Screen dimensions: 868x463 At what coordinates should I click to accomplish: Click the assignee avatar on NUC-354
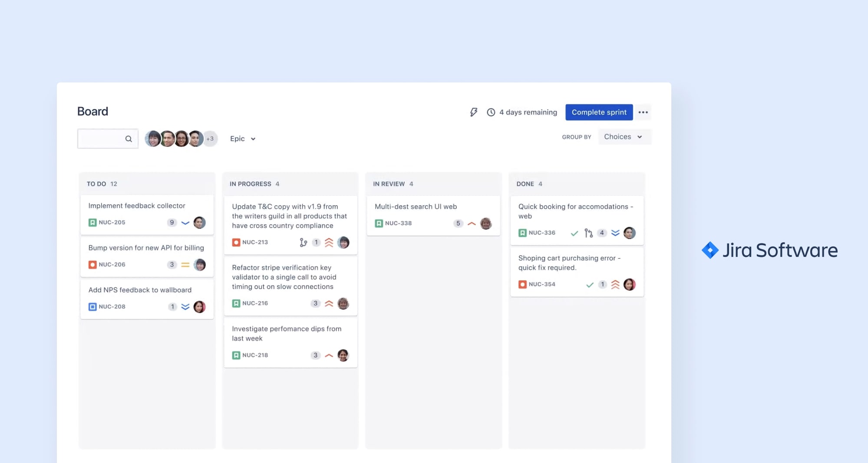630,285
